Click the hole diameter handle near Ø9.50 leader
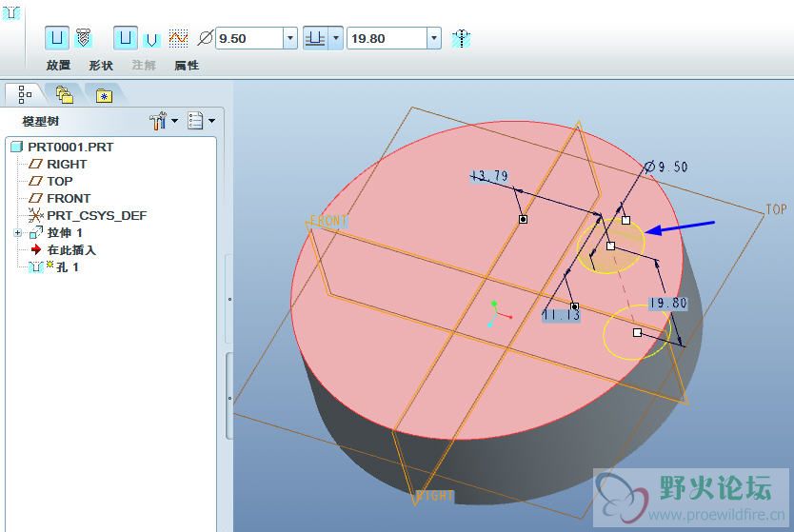 pyautogui.click(x=625, y=220)
